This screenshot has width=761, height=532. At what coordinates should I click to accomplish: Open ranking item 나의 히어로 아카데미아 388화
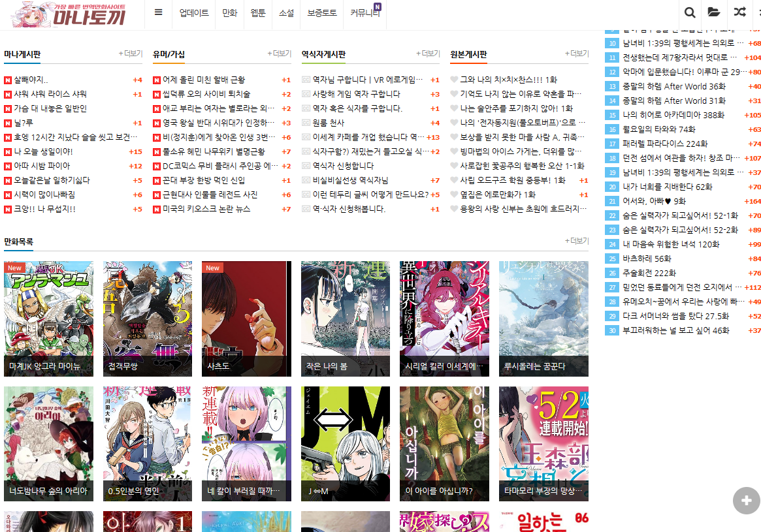[x=673, y=115]
